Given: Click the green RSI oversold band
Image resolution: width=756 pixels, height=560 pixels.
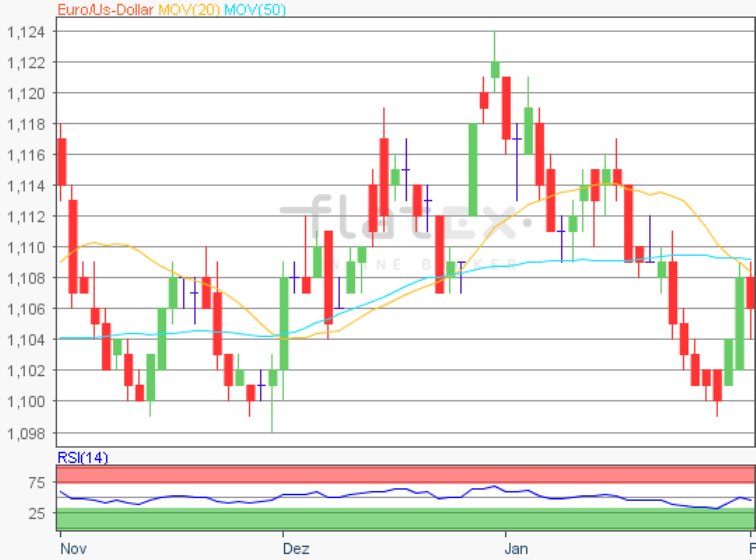Looking at the screenshot, I should click(x=405, y=519).
